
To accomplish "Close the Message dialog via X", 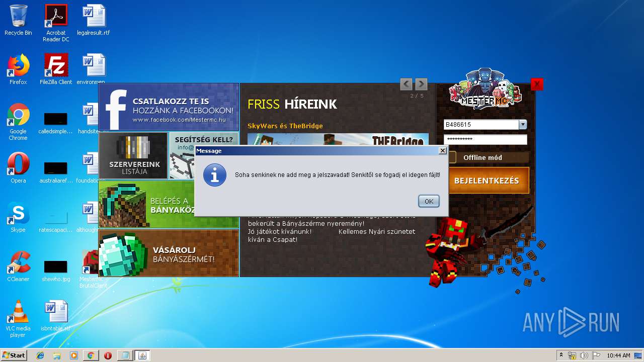I will (442, 150).
